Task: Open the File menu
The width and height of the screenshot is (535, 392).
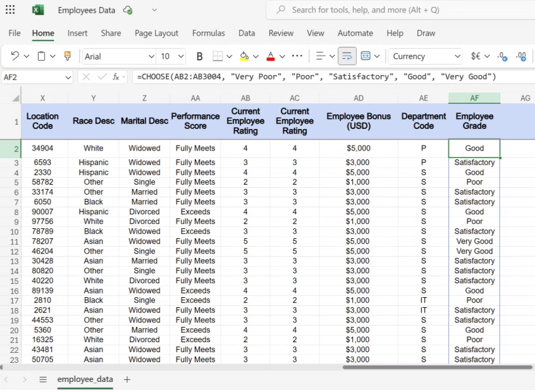Action: (x=15, y=33)
